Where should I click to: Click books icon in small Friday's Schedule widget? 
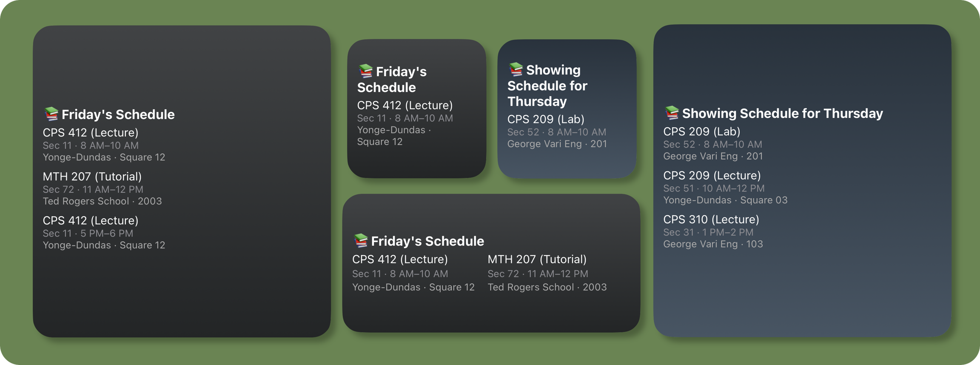pyautogui.click(x=366, y=71)
